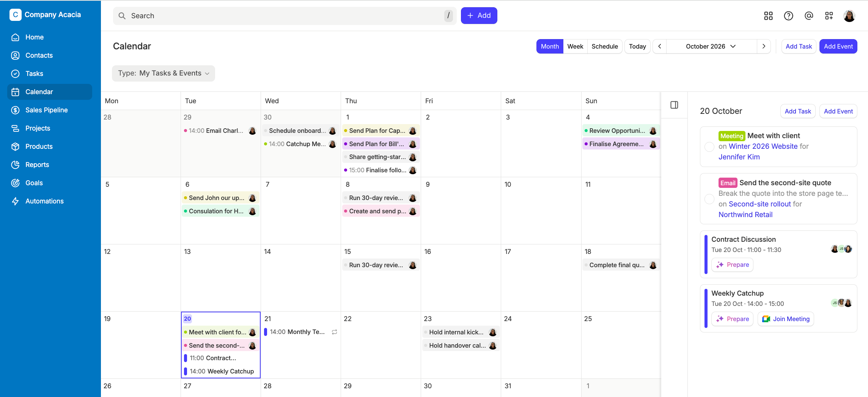Open Contacts from the sidebar
The width and height of the screenshot is (868, 397).
click(49, 55)
